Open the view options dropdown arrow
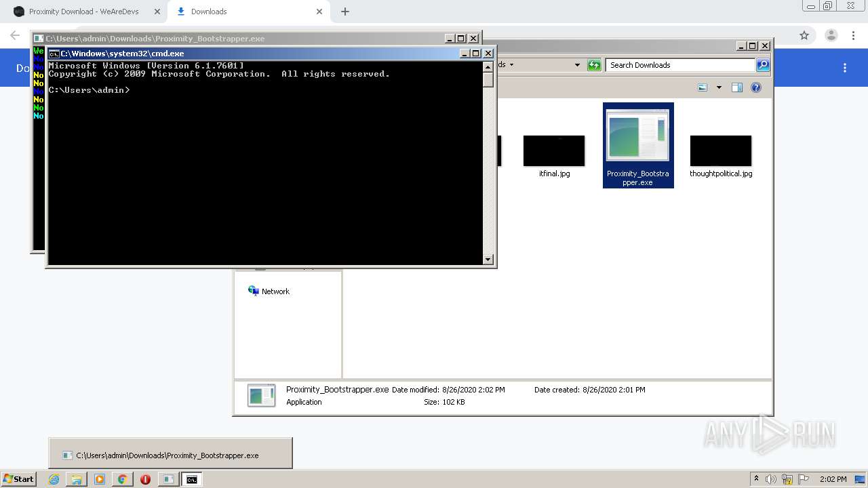Viewport: 868px width, 488px height. click(719, 87)
